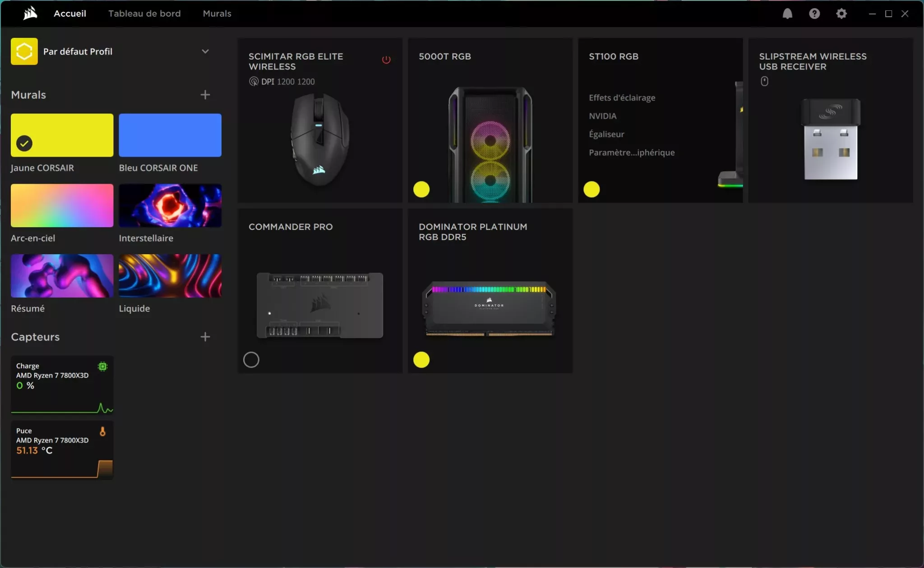Open the AMD Ryzen temperature sensor card

tap(62, 450)
